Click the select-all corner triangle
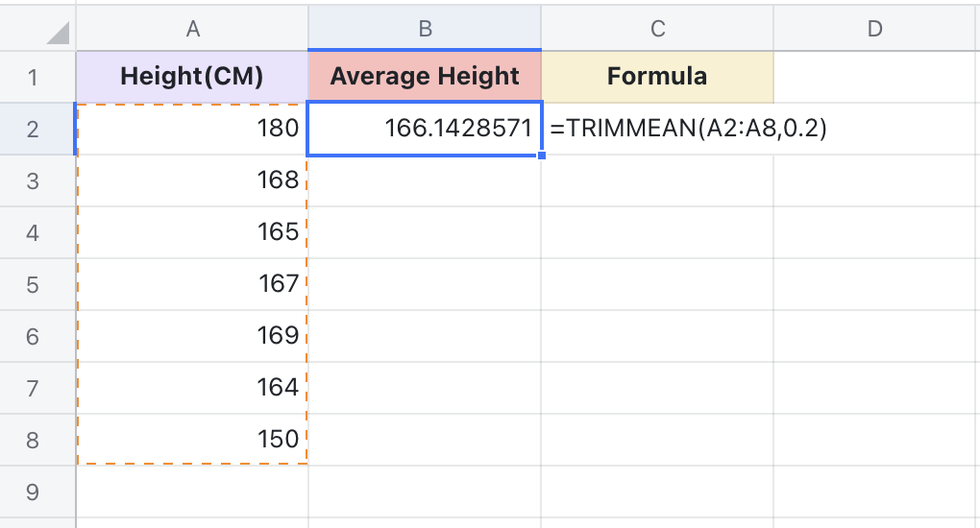The image size is (980, 528). pyautogui.click(x=58, y=35)
